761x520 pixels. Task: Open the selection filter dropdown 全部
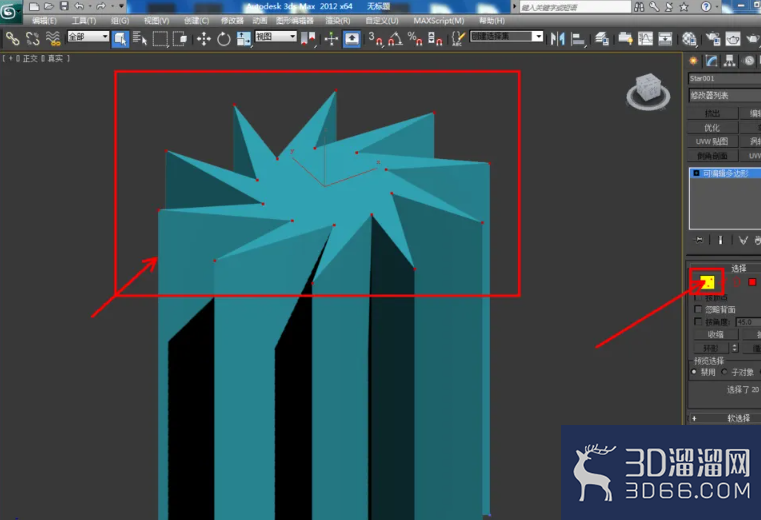[x=88, y=36]
